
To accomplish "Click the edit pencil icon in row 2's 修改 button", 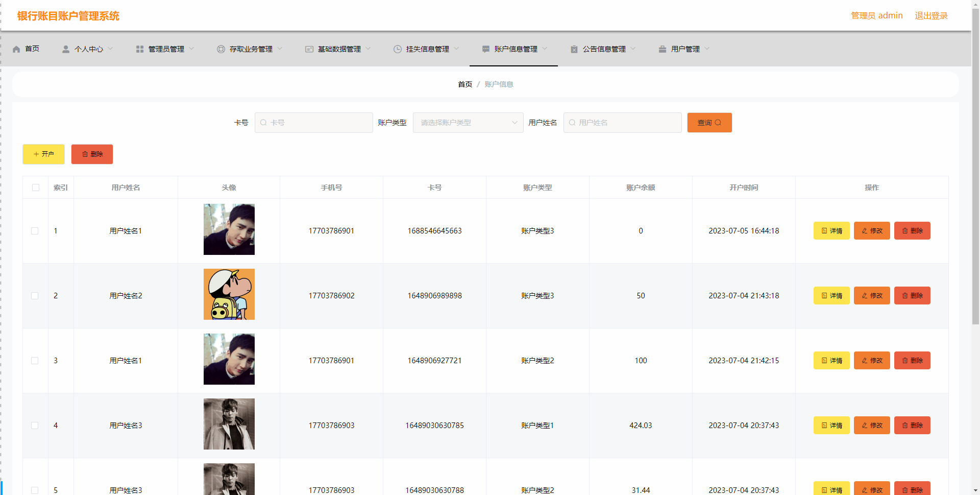I will coord(865,296).
